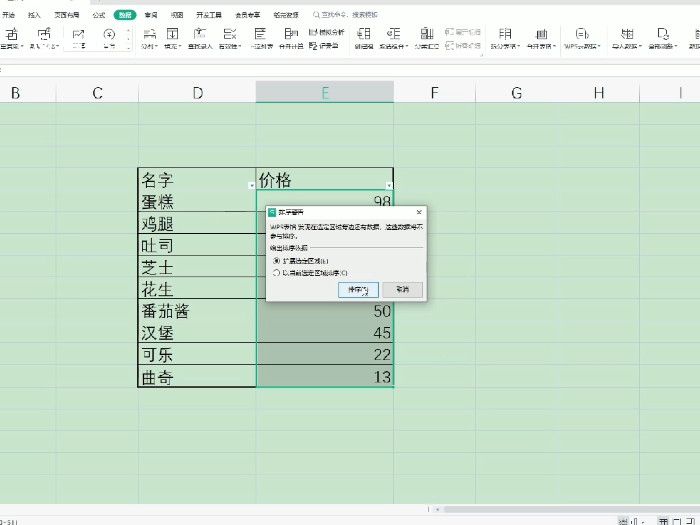
Task: Click the What-If Analysis (模拟分析) icon
Action: 313,32
